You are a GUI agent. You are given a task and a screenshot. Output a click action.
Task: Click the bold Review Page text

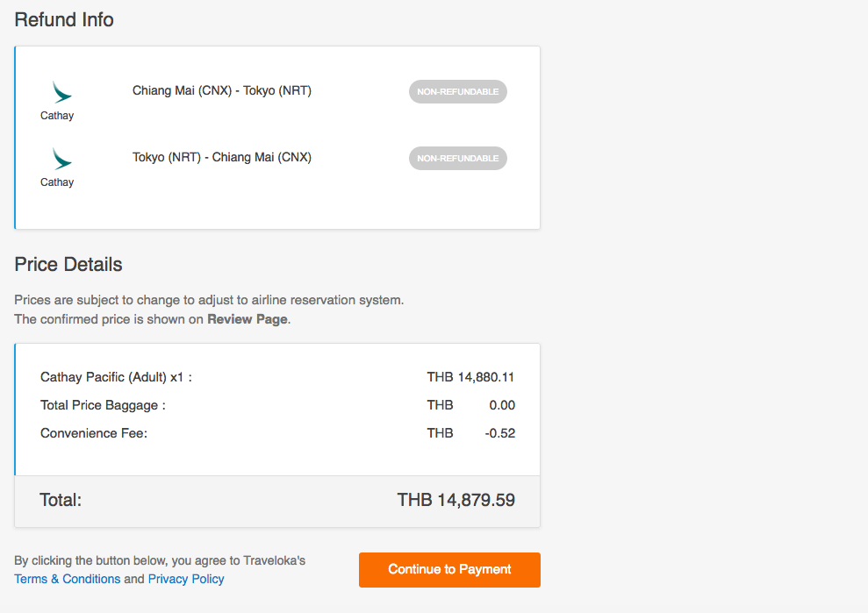(247, 319)
